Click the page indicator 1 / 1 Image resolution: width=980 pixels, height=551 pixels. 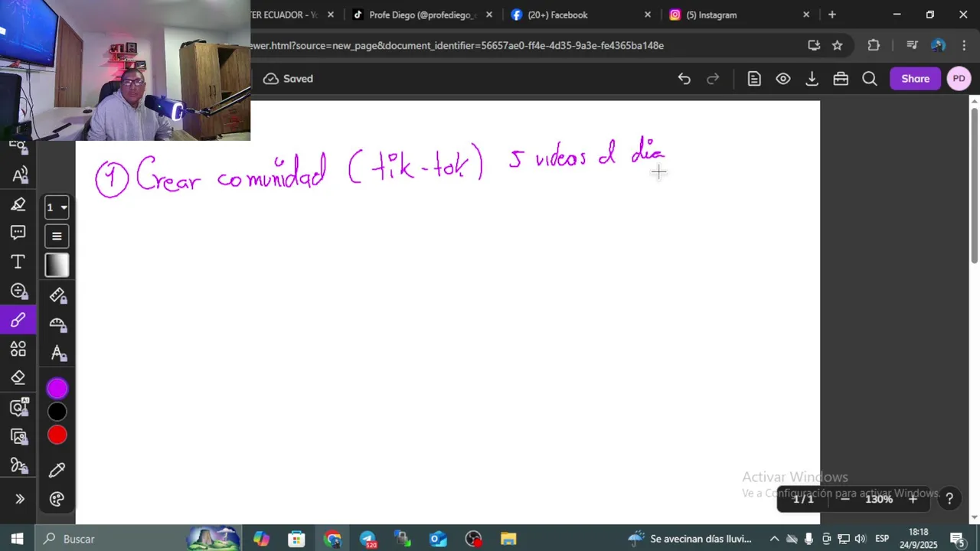(803, 499)
